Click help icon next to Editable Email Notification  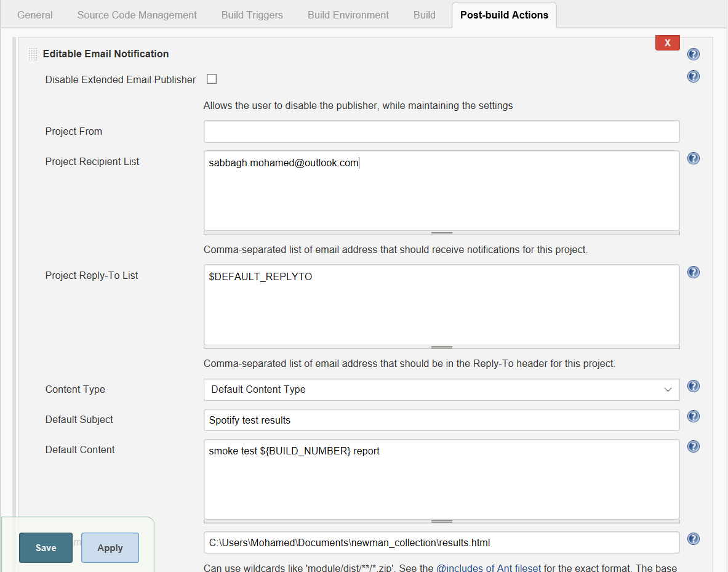(694, 54)
